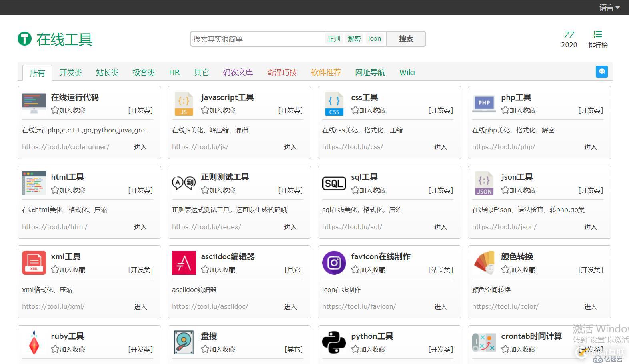
Task: Open the 在线运行代码 monitor icon
Action: point(34,104)
